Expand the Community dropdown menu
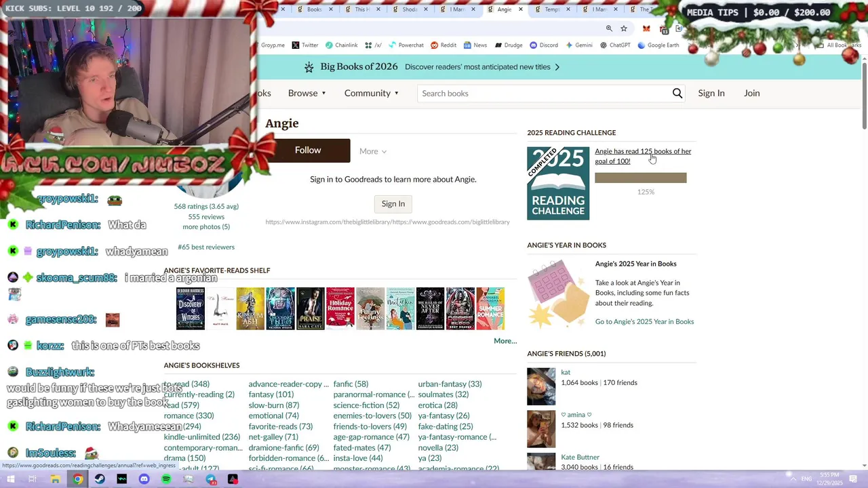The image size is (868, 488). [x=372, y=94]
